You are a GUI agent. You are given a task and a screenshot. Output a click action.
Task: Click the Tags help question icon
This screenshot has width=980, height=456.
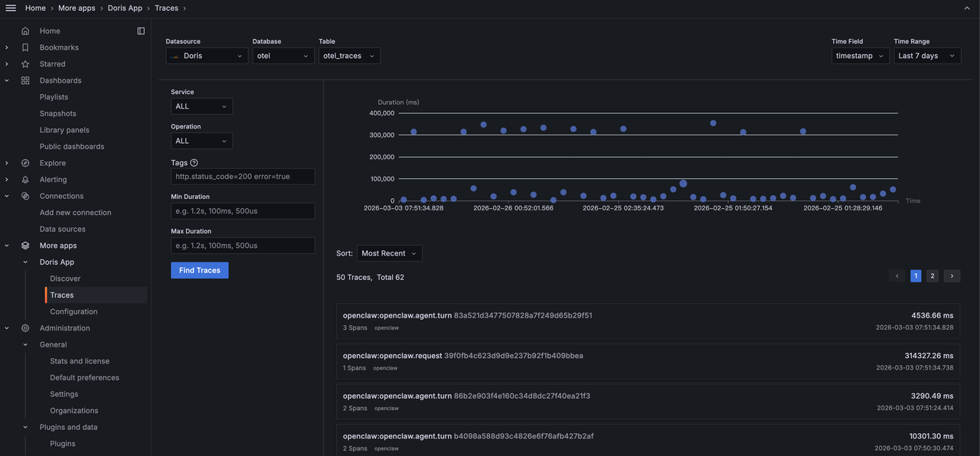tap(194, 162)
